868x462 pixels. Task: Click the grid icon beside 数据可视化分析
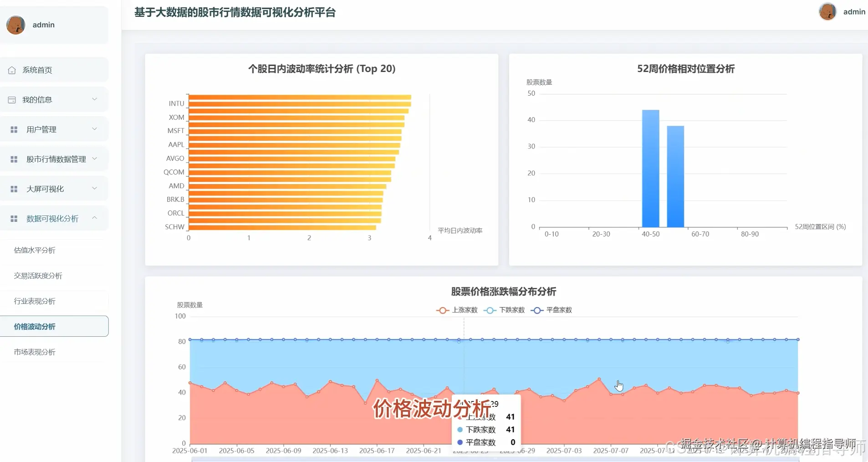(x=14, y=219)
